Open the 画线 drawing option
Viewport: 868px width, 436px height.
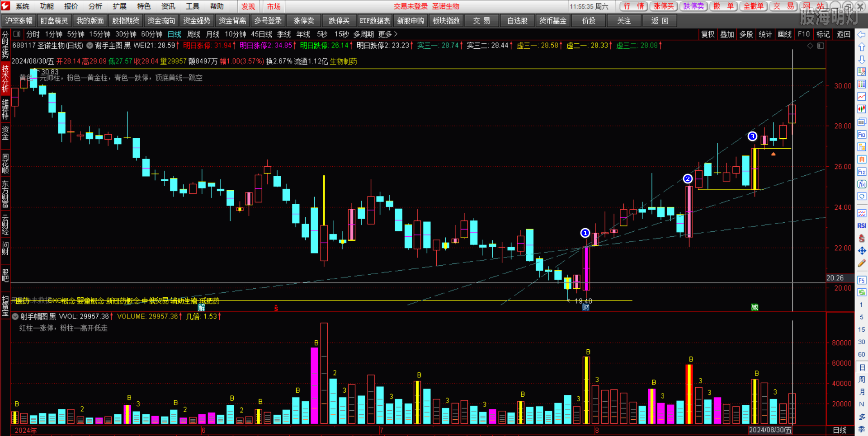pos(785,34)
